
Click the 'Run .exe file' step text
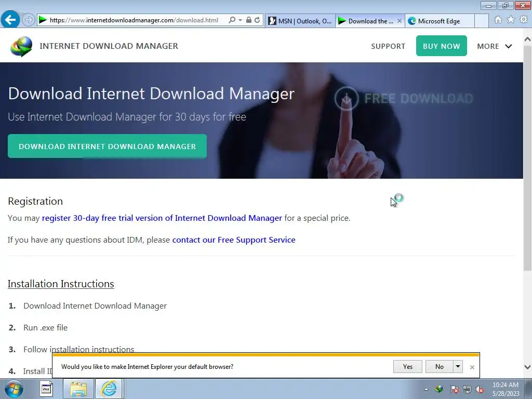tap(46, 328)
